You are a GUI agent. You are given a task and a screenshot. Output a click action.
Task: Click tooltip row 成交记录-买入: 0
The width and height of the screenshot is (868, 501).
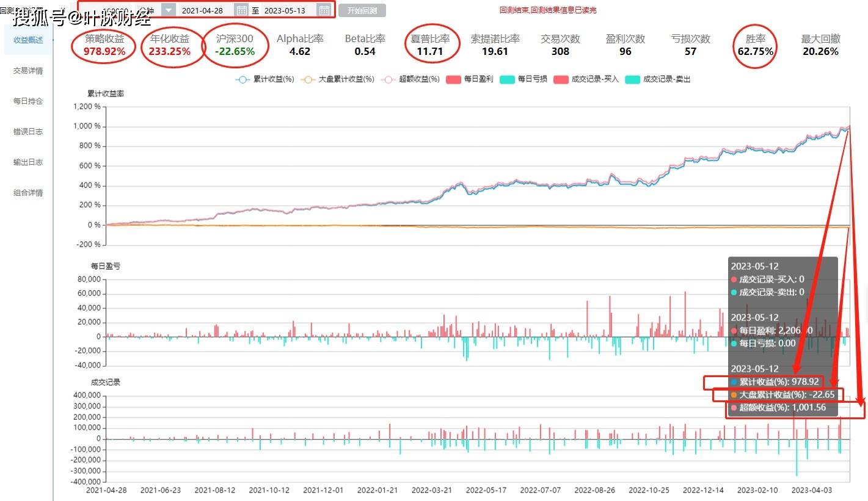coord(768,279)
